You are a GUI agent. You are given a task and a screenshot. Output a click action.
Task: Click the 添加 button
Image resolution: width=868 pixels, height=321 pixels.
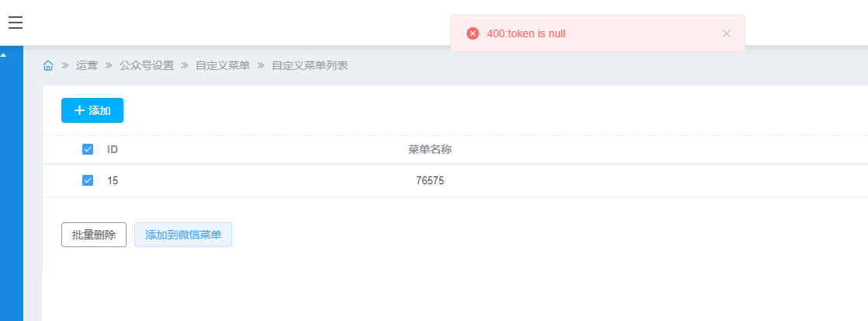point(92,110)
